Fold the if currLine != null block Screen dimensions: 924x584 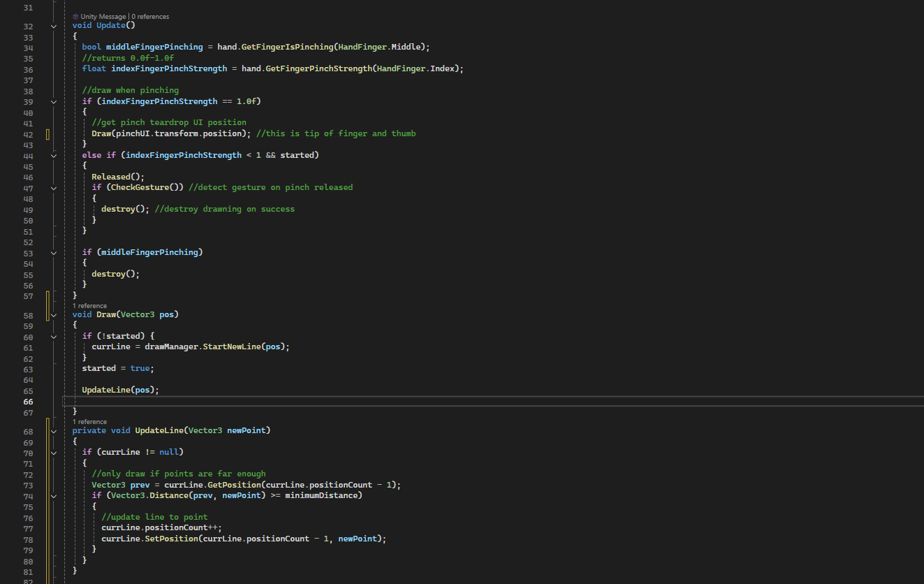point(54,453)
